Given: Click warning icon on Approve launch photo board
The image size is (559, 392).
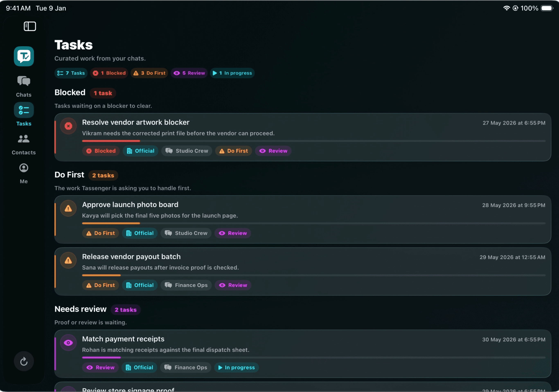Looking at the screenshot, I should tap(68, 208).
